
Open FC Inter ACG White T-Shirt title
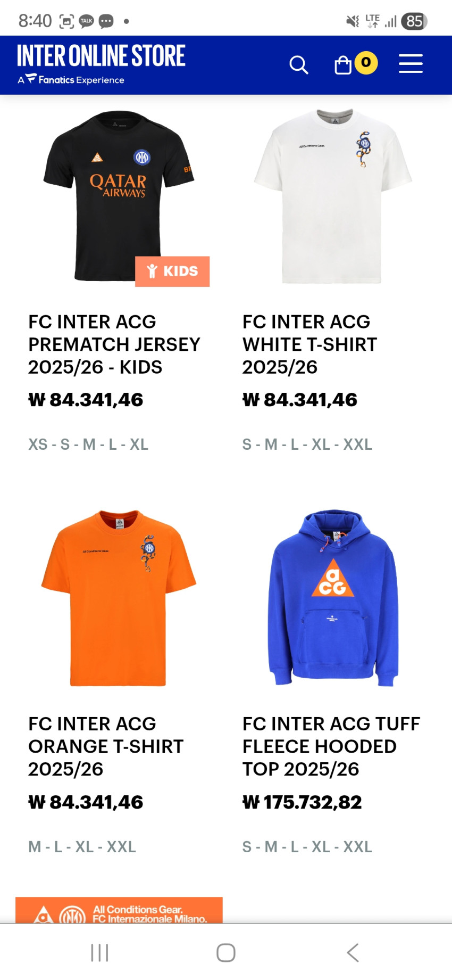(309, 344)
